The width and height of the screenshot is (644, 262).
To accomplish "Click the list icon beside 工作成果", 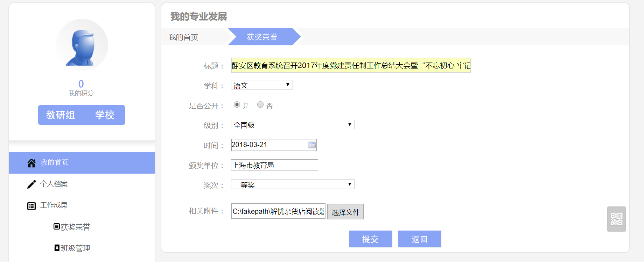I will coord(31,206).
